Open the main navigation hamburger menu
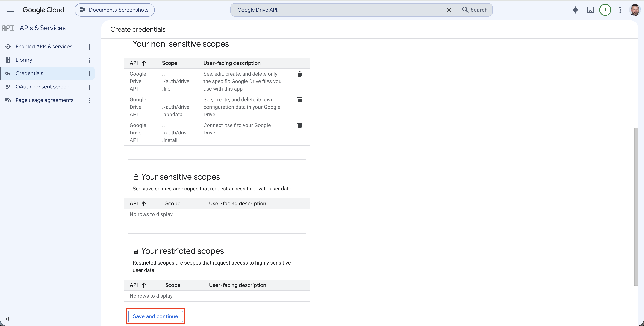 (x=10, y=10)
